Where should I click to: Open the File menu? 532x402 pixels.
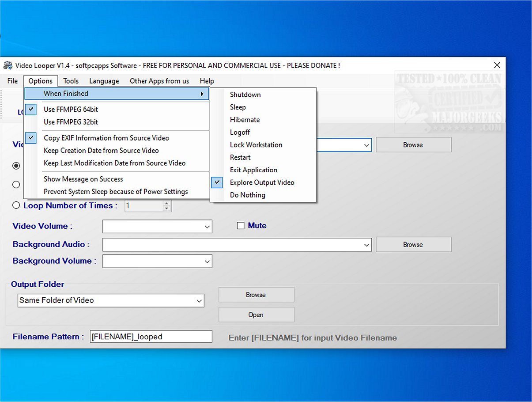[x=13, y=81]
